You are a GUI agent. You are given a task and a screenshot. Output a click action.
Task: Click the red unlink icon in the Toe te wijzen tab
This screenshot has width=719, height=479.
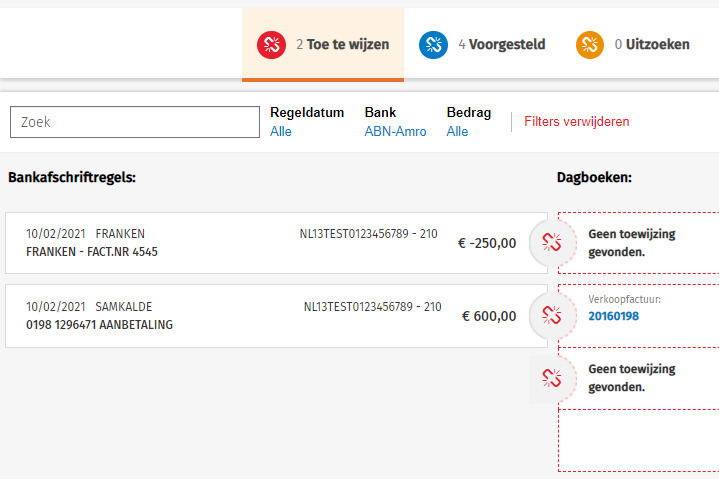point(272,44)
